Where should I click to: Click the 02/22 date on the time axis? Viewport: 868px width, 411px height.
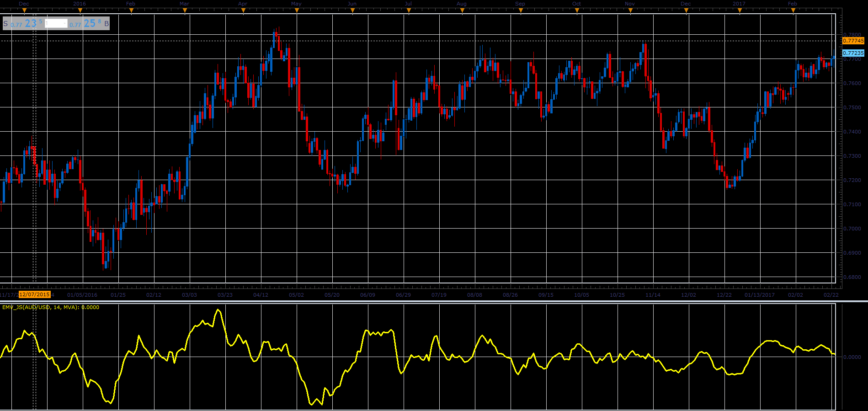831,295
